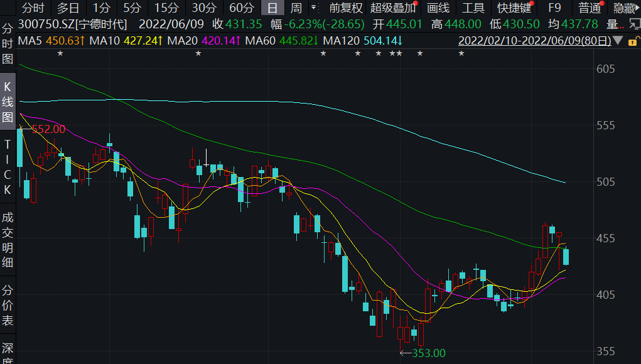
Task: Open the 成交明细 sidebar panel
Action: tap(8, 240)
